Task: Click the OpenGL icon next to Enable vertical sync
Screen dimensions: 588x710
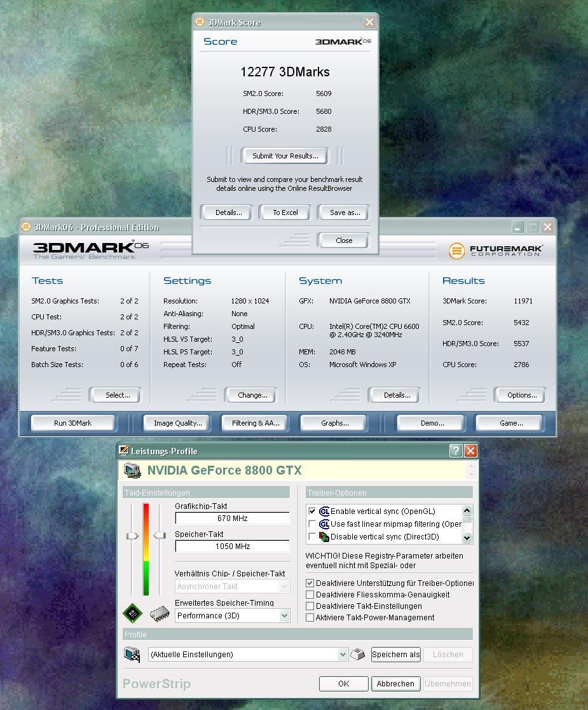Action: click(x=324, y=512)
